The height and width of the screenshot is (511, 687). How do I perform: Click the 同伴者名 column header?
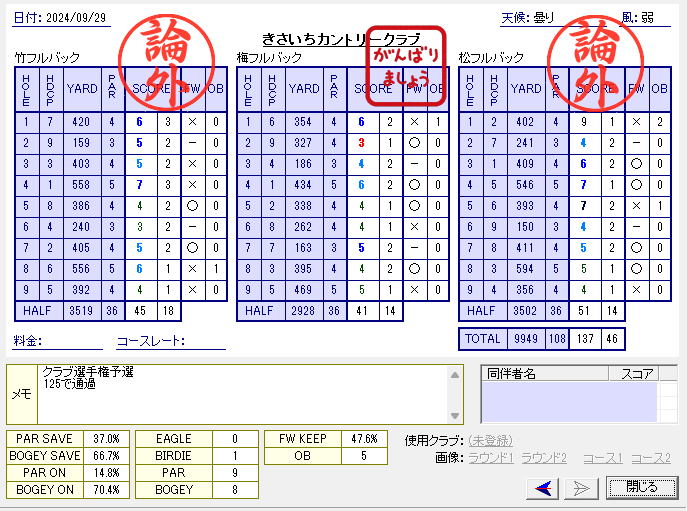(x=545, y=374)
